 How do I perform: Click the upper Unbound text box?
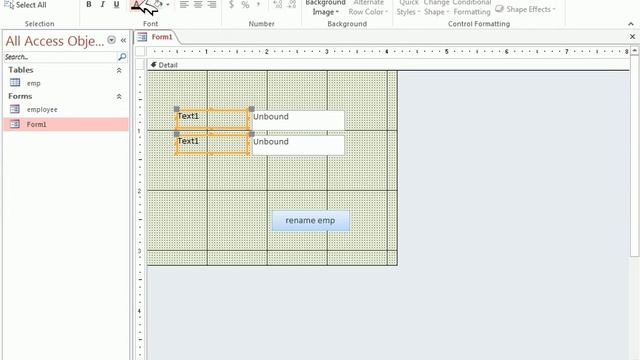click(x=298, y=120)
